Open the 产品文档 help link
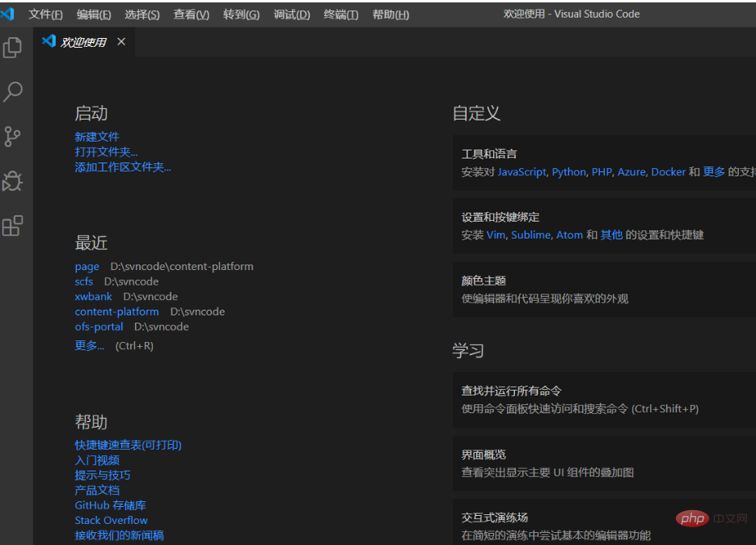This screenshot has height=545, width=756. (97, 490)
